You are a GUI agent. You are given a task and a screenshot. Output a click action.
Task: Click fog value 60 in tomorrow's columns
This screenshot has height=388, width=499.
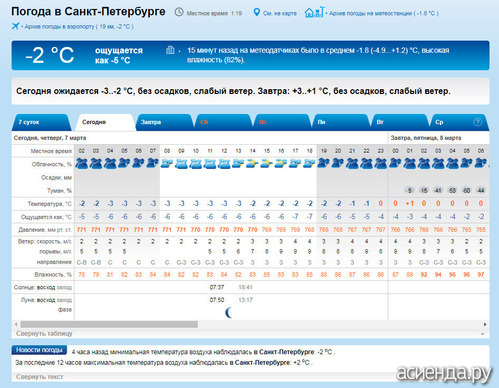pyautogui.click(x=466, y=190)
